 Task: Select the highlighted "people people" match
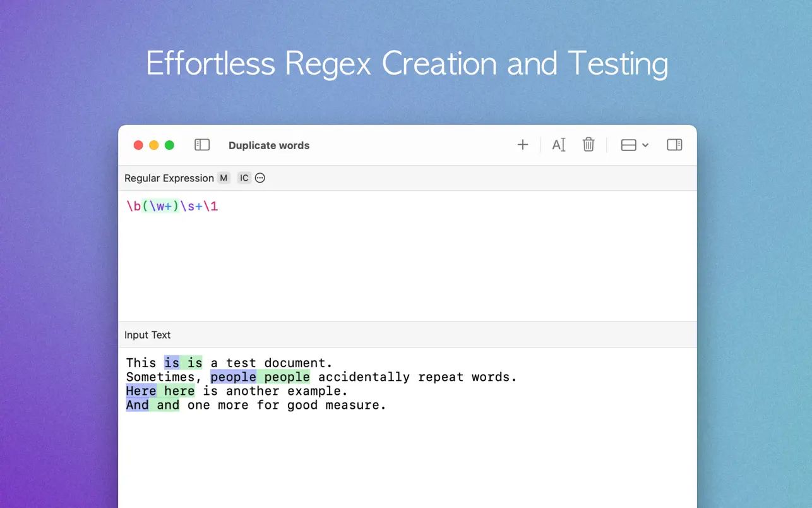click(260, 377)
